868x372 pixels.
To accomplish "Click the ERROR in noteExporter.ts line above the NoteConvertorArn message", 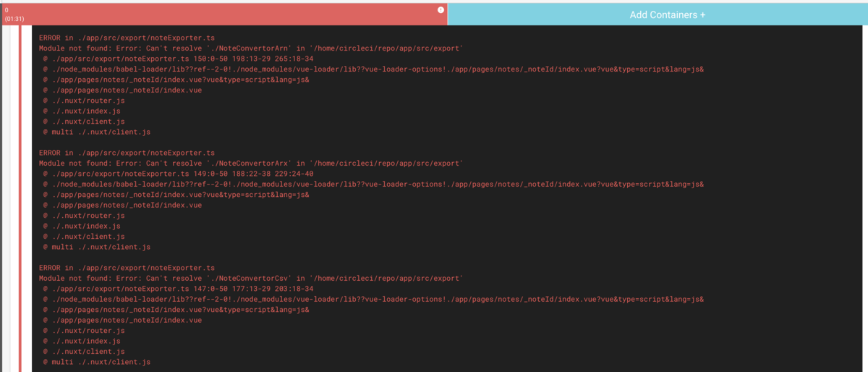I will click(127, 38).
